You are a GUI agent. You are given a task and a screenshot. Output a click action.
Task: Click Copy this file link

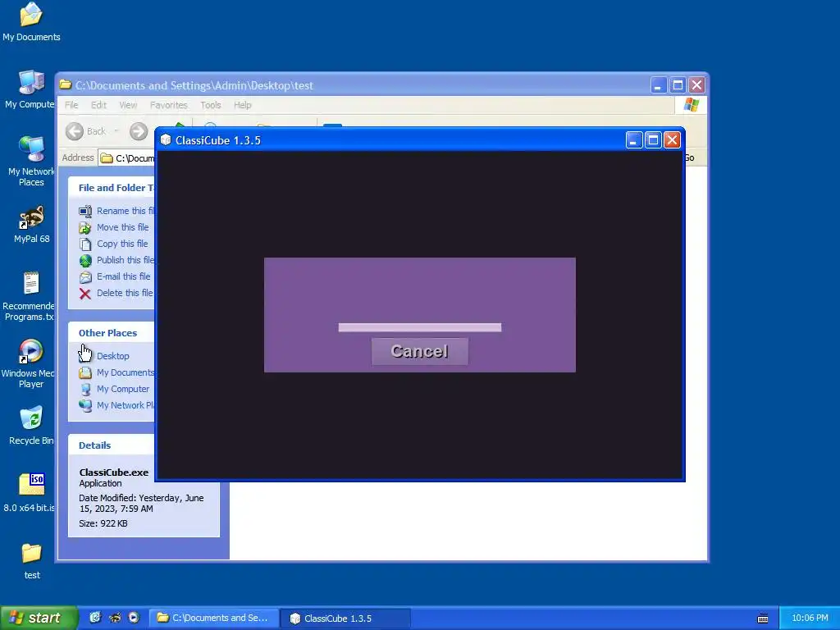pyautogui.click(x=122, y=244)
